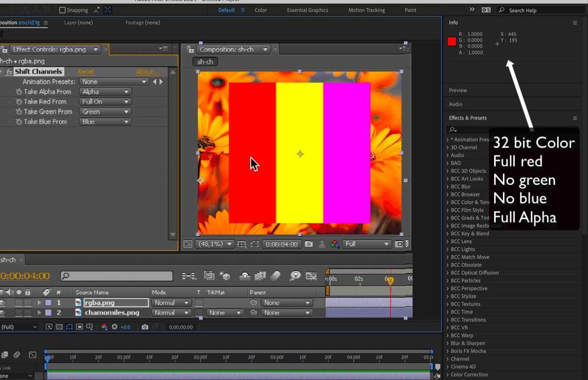The image size is (588, 380).
Task: Open Info panel menu icon
Action: pos(575,23)
